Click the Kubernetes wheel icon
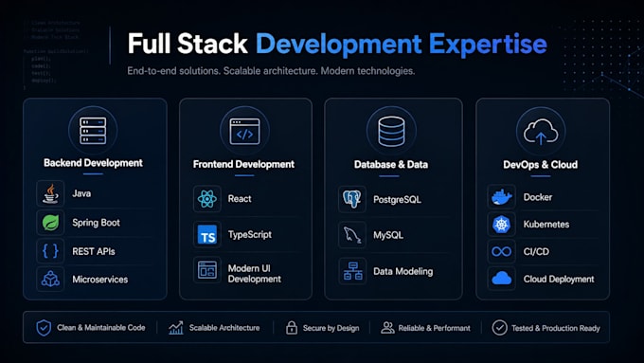Screen dimensions: 644x363 pyautogui.click(x=502, y=225)
